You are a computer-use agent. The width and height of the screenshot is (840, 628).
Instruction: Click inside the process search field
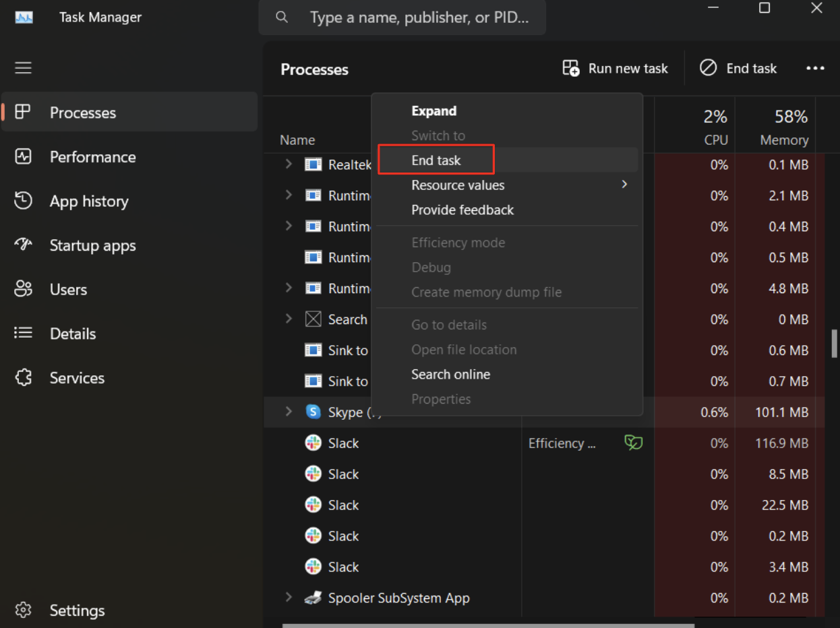tap(418, 18)
